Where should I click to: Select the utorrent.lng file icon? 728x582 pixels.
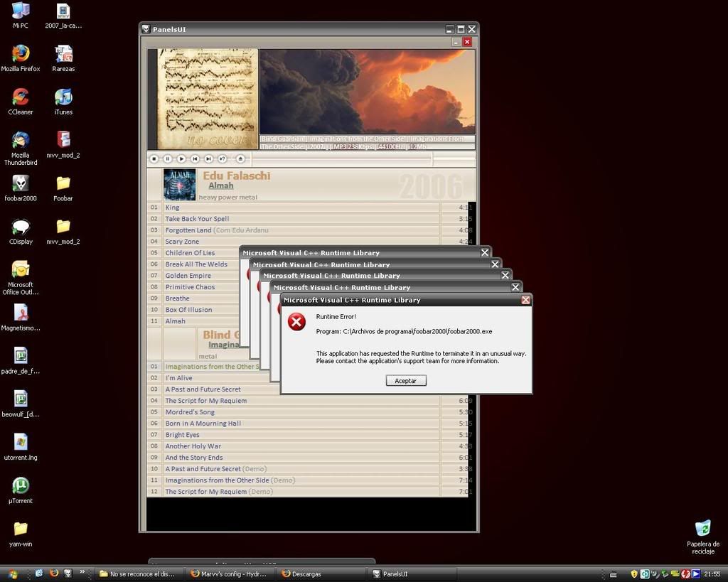pyautogui.click(x=21, y=448)
